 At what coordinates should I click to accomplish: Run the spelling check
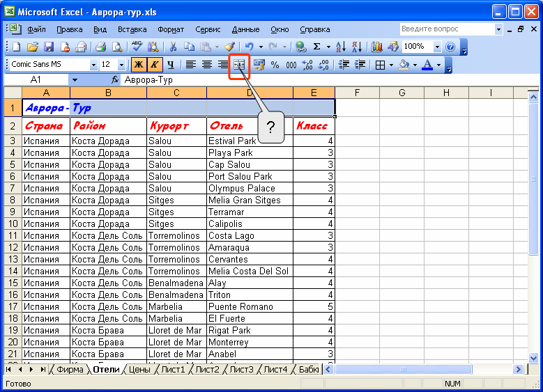(x=137, y=47)
